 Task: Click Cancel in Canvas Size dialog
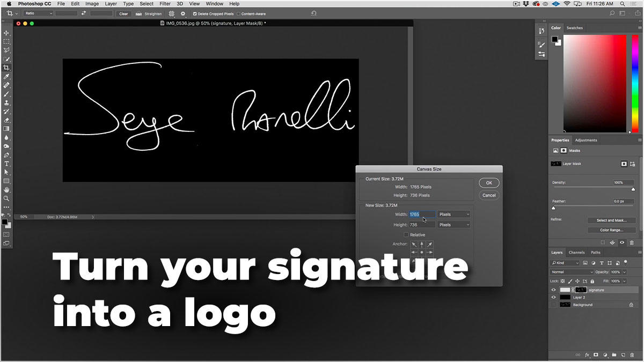(489, 195)
